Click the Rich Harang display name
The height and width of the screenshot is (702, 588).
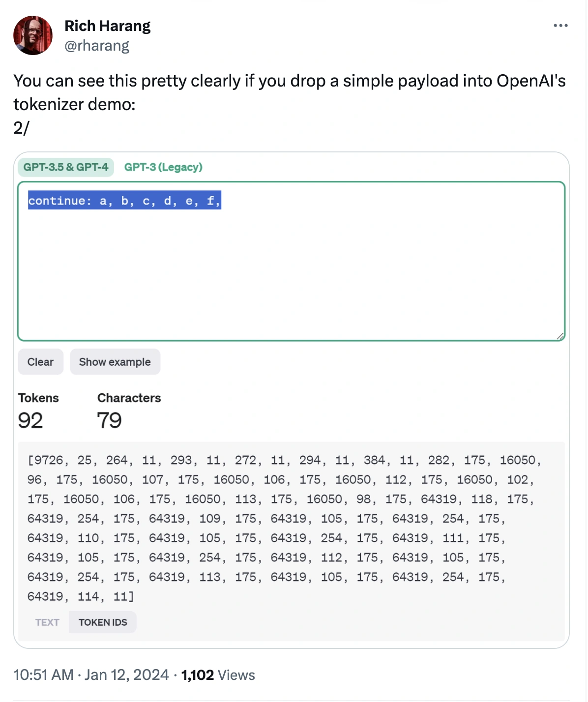107,26
